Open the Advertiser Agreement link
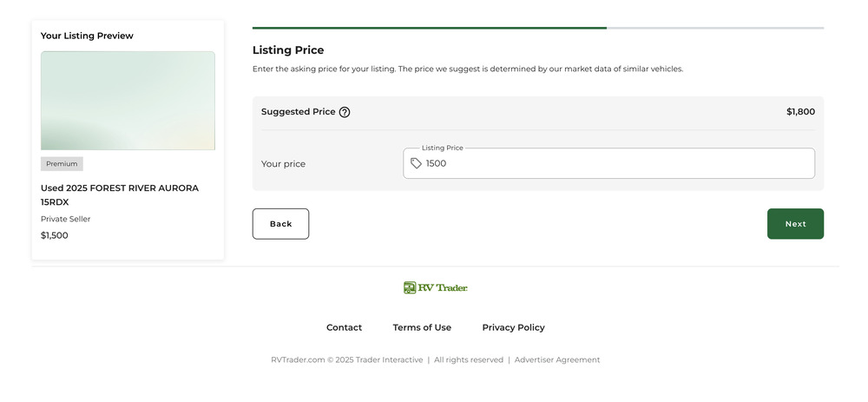868x402 pixels. [557, 359]
